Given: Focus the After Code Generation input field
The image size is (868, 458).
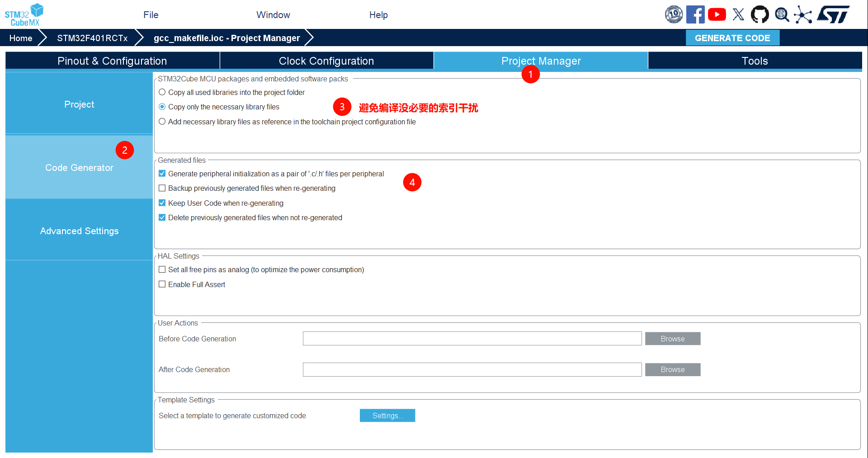Looking at the screenshot, I should click(472, 369).
